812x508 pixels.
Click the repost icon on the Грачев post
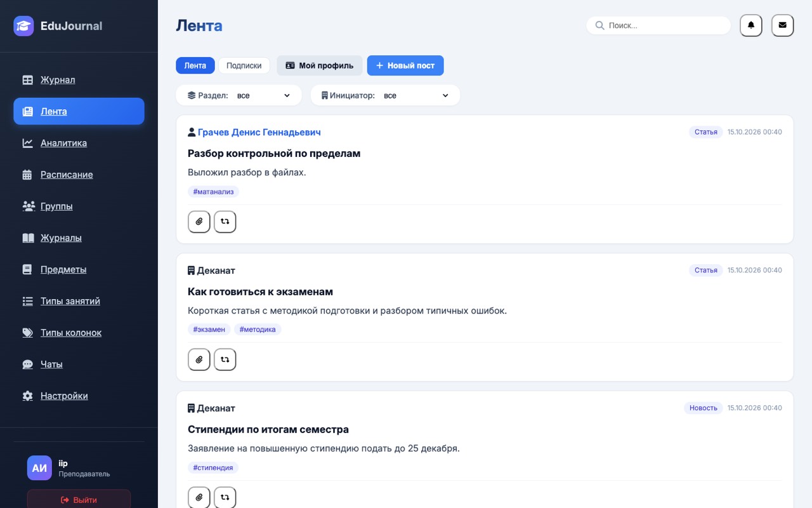225,222
